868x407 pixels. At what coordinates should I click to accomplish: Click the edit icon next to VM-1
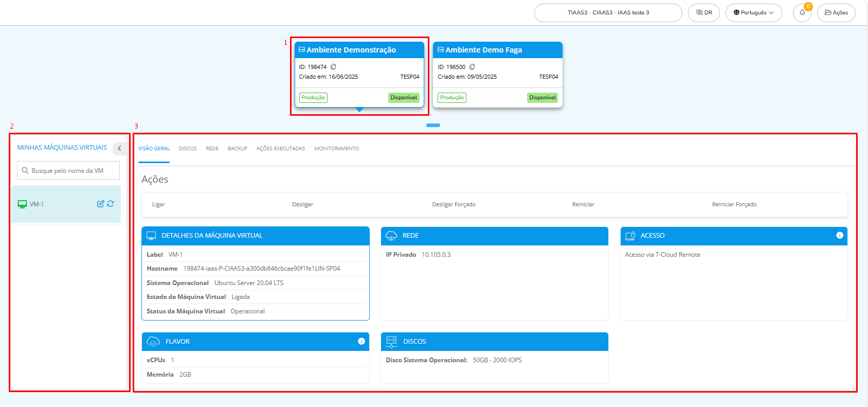click(100, 204)
